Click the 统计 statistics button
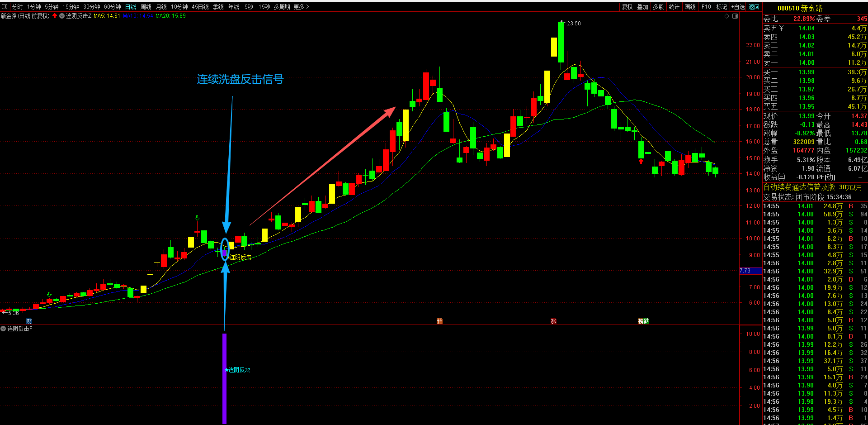 pos(674,7)
